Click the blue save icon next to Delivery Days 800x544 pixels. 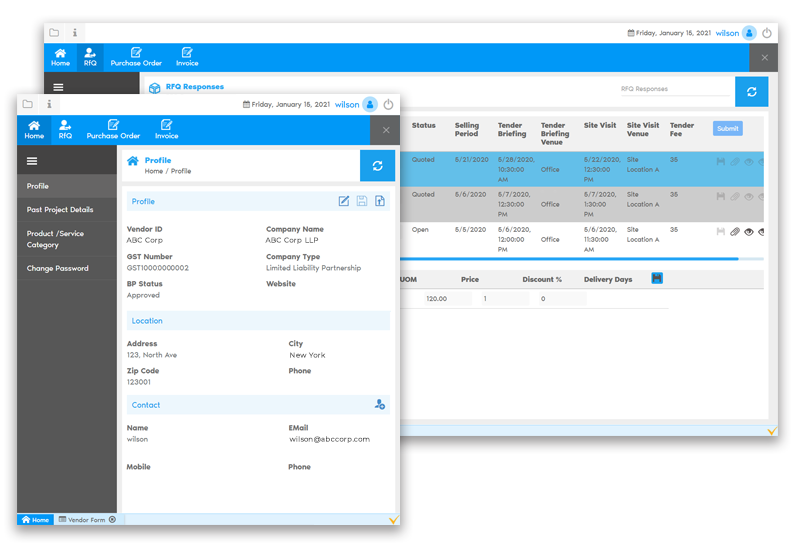pos(657,278)
